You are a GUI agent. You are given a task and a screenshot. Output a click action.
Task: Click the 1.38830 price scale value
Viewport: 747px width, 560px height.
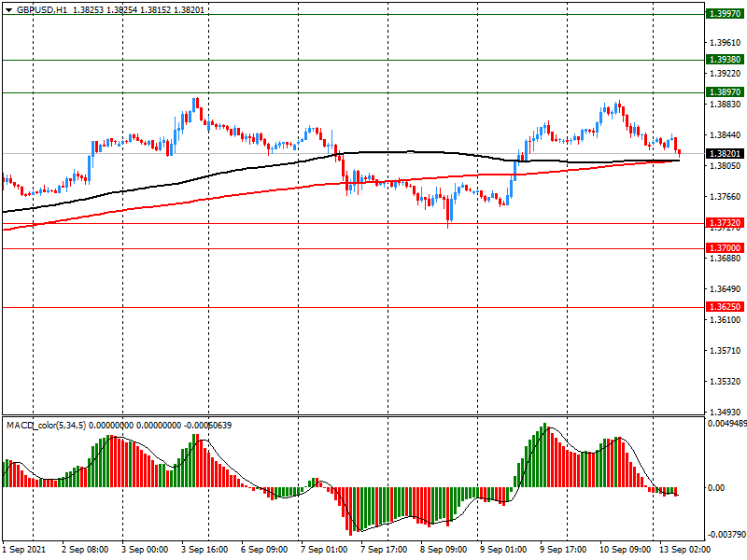coord(726,105)
